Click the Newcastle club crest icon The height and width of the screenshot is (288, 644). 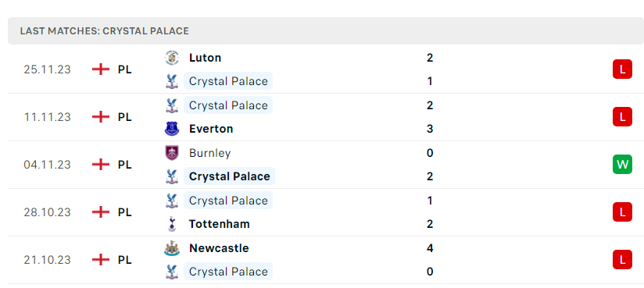point(172,248)
